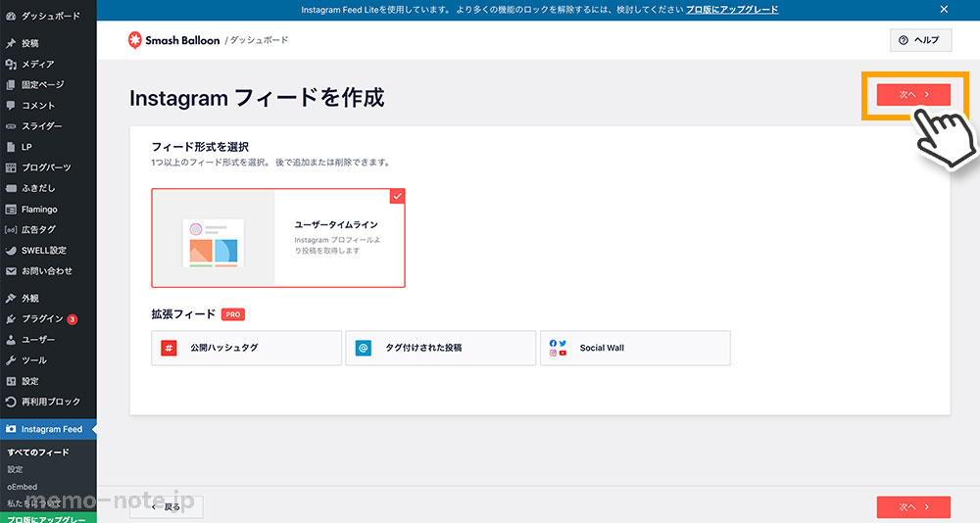Open the メディア media icon

11,64
